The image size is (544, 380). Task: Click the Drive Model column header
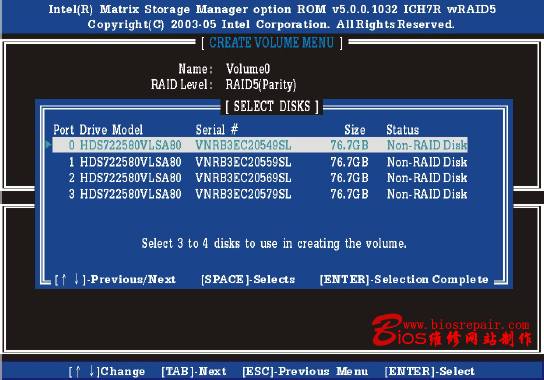click(111, 130)
